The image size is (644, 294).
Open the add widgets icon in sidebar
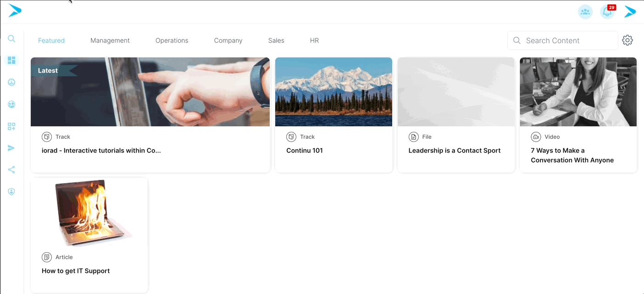(x=11, y=126)
